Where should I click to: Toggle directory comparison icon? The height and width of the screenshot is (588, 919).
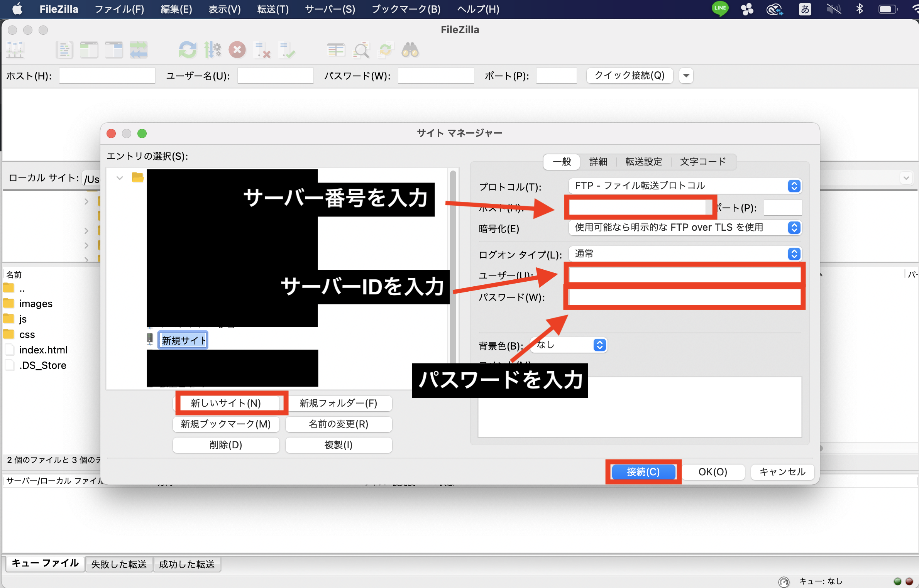[361, 50]
